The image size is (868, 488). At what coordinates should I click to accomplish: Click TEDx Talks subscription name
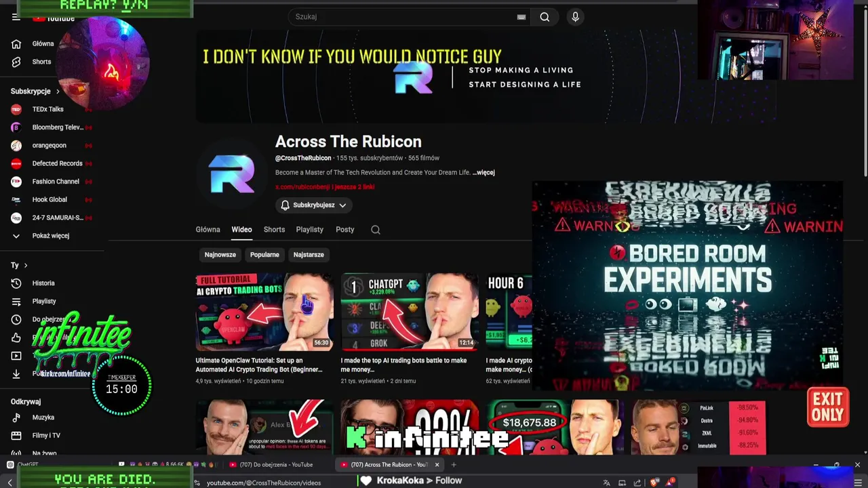pos(47,109)
